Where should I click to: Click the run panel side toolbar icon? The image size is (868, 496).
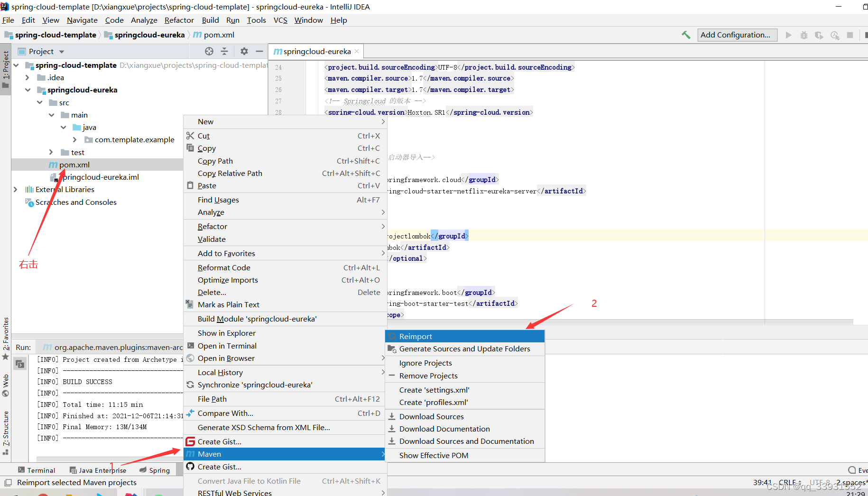pos(19,364)
